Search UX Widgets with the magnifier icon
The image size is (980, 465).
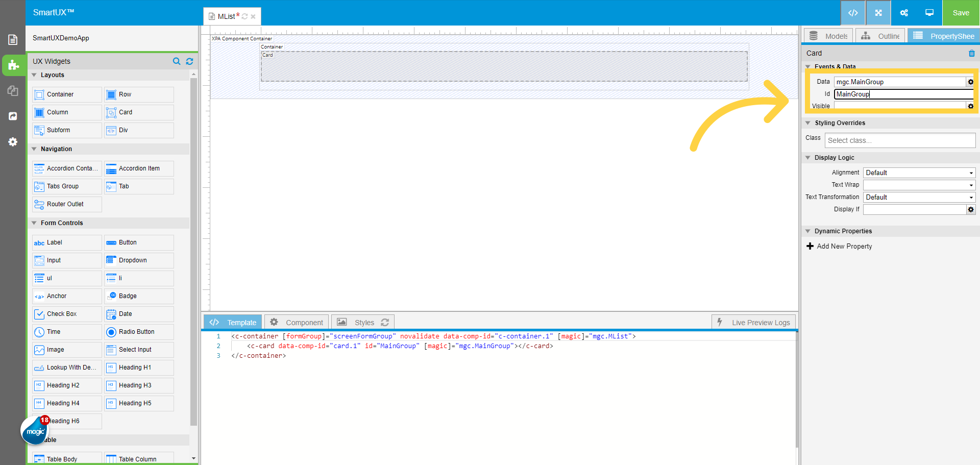point(177,61)
